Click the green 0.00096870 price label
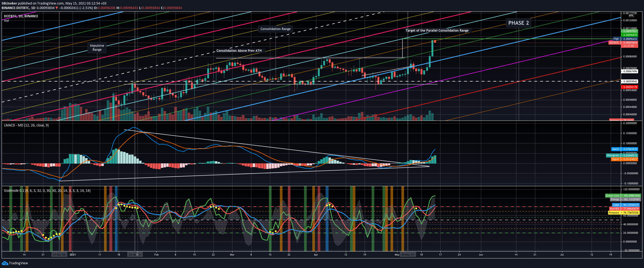 629,35
